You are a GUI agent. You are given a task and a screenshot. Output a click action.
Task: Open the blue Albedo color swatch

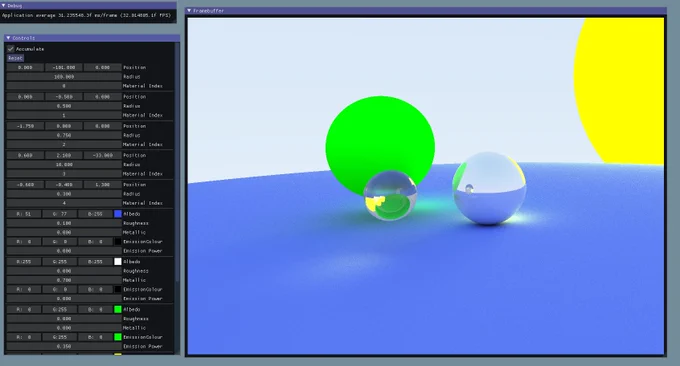tap(118, 214)
